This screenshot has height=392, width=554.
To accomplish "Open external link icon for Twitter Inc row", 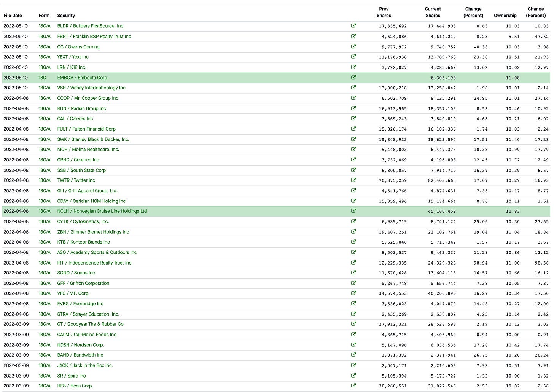I will pyautogui.click(x=353, y=180).
